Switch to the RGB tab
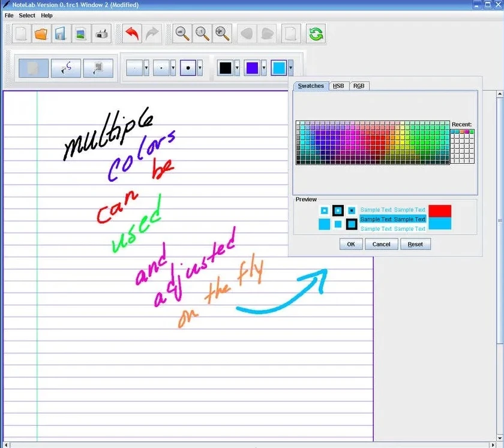The height and width of the screenshot is (448, 504). point(359,86)
